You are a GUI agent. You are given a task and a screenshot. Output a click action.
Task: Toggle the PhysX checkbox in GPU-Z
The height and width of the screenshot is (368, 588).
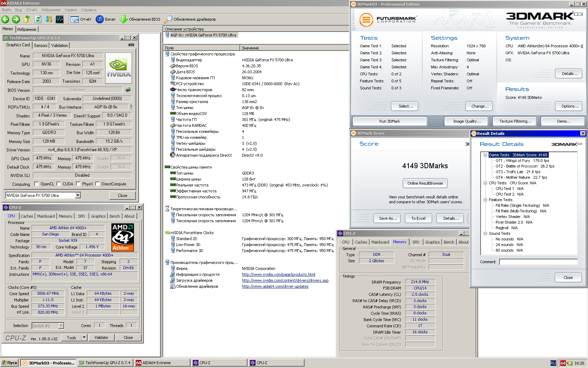[78, 184]
